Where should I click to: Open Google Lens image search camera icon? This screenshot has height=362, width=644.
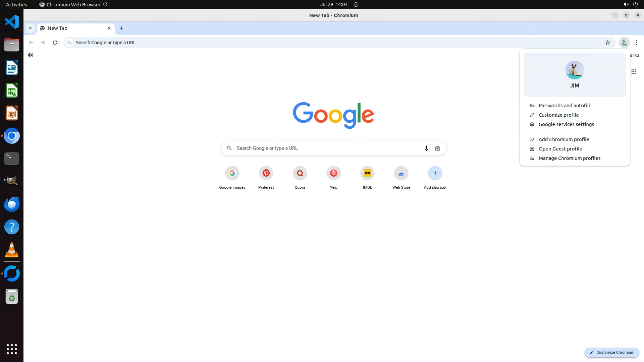tap(437, 148)
